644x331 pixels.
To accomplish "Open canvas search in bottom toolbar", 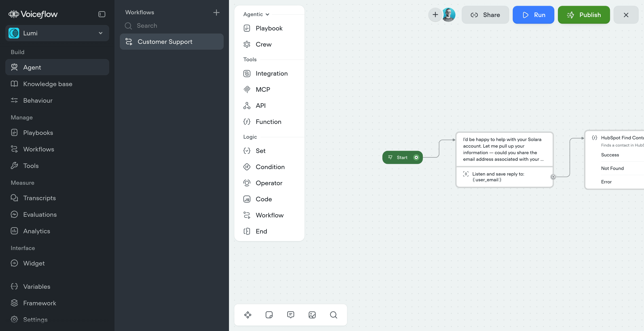I will tap(333, 315).
